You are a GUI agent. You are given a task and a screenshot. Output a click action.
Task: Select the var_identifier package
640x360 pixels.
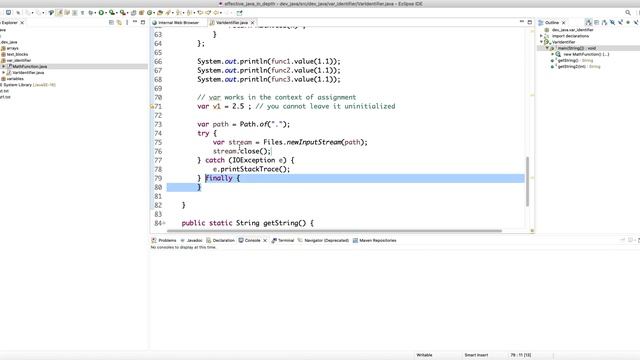pos(16,60)
